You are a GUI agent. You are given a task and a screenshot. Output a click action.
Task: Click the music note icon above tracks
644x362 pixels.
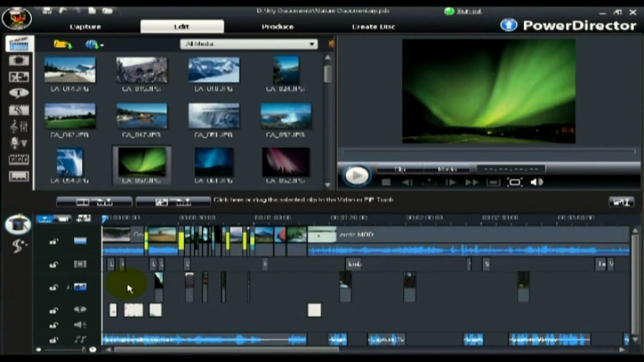pyautogui.click(x=84, y=218)
